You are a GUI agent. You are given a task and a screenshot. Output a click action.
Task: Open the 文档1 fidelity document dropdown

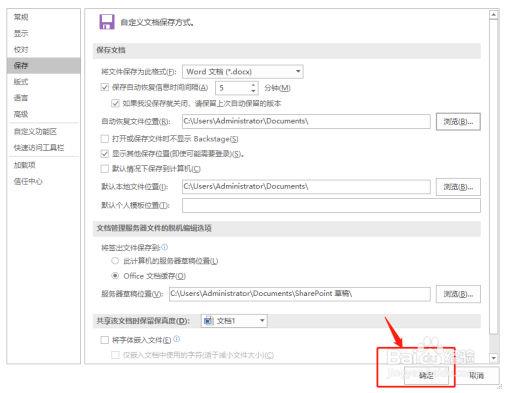pos(234,321)
